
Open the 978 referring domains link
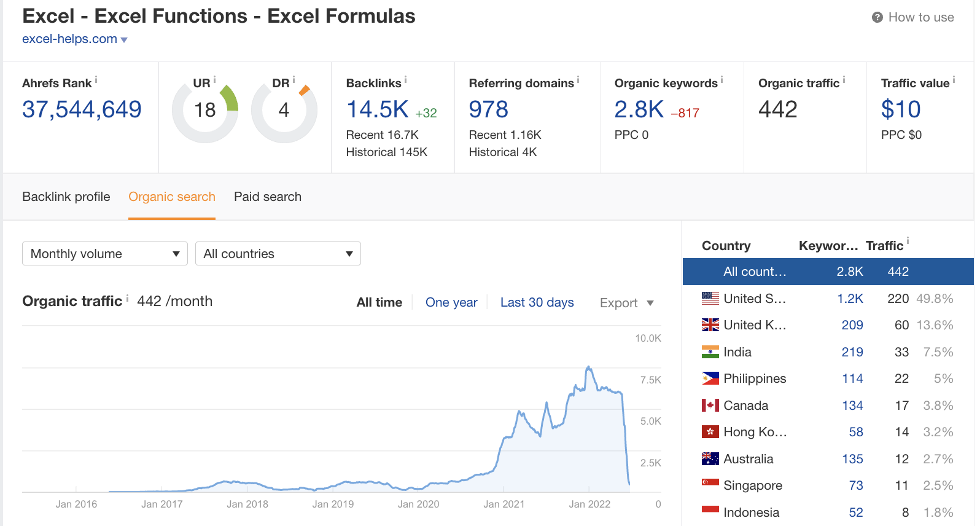click(488, 110)
